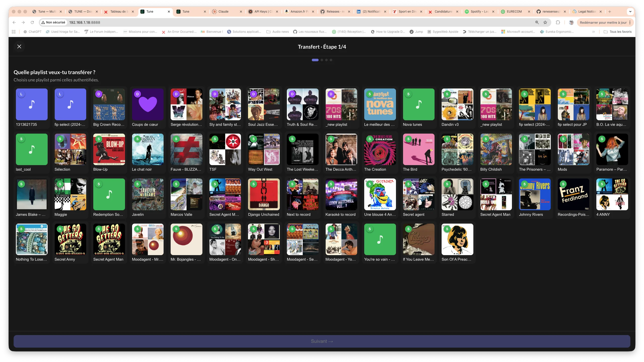Pick the Blow-Up playlist cover

(x=109, y=149)
